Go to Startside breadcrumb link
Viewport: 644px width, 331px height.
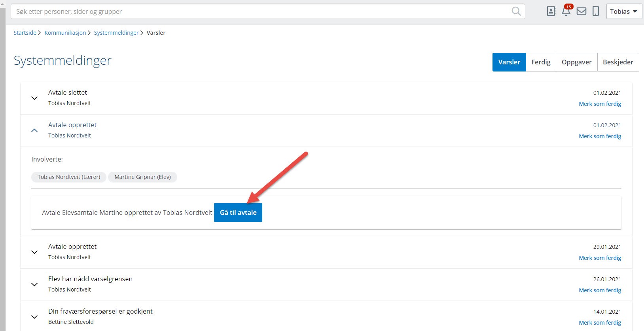25,33
